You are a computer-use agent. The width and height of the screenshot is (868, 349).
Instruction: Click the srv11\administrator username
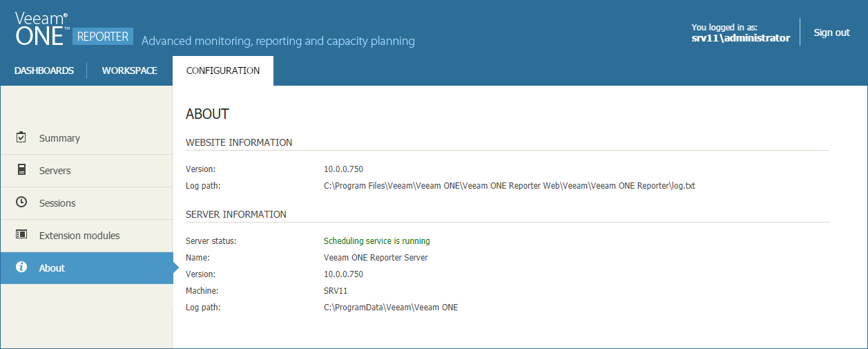[740, 38]
